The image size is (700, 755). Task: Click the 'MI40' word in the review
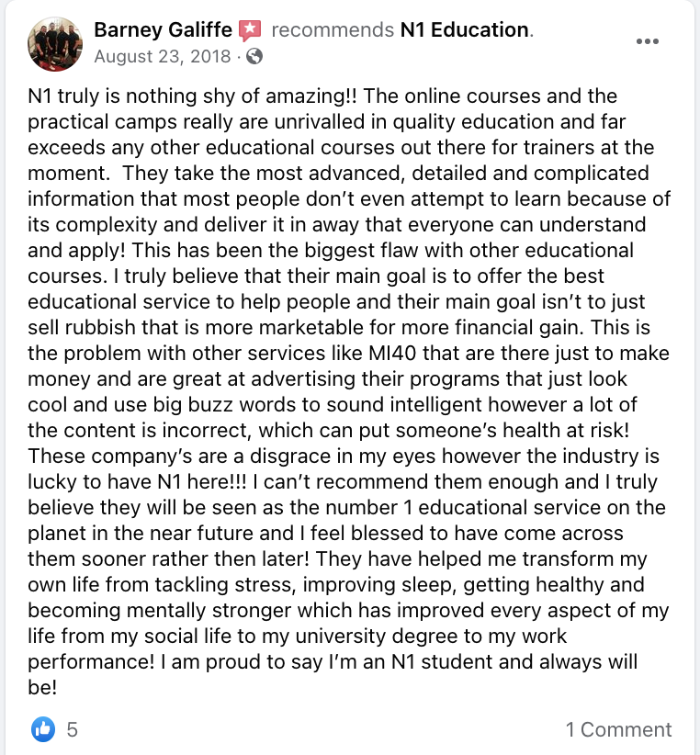[x=392, y=354]
